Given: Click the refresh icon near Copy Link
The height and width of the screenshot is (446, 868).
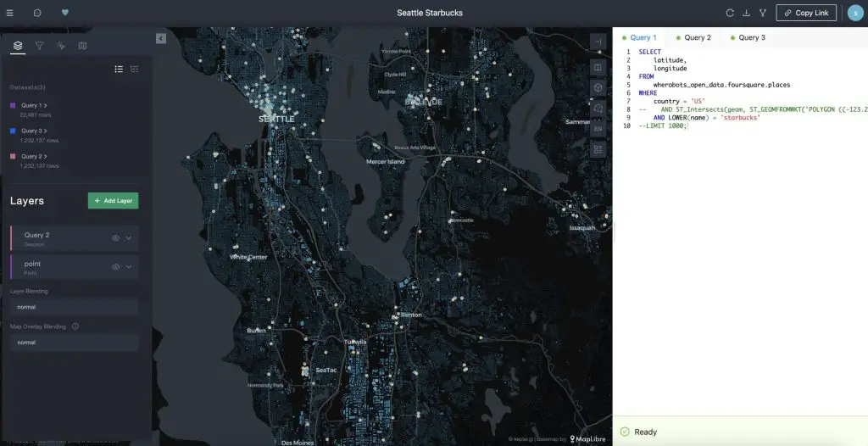Looking at the screenshot, I should [730, 13].
